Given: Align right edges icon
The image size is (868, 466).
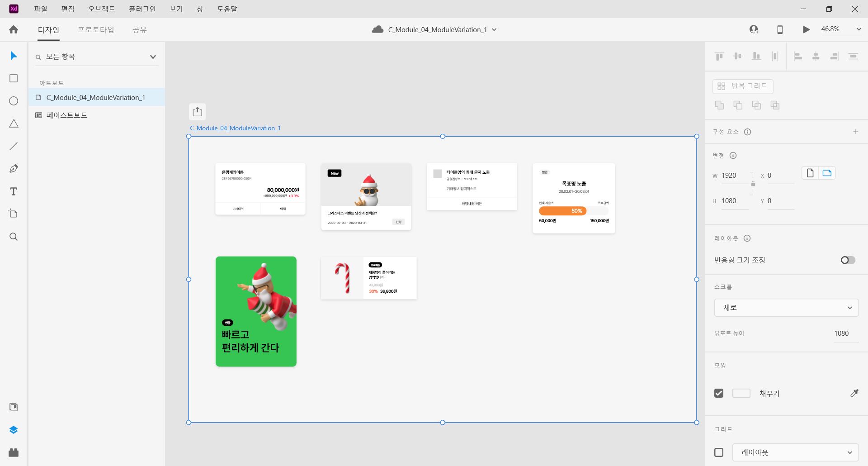Looking at the screenshot, I should click(835, 56).
